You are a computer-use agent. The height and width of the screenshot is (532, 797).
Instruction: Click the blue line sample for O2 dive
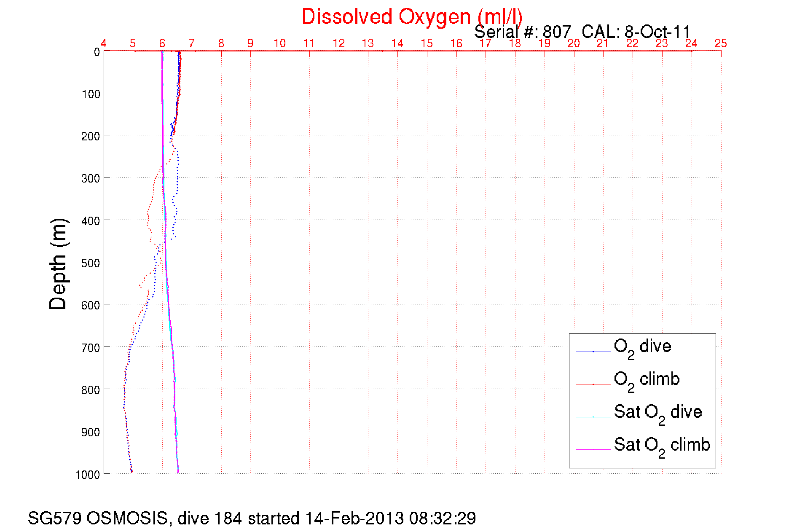click(x=593, y=352)
